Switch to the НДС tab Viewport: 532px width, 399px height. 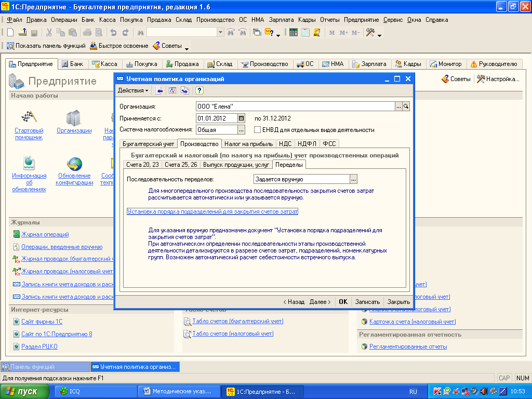pos(285,144)
